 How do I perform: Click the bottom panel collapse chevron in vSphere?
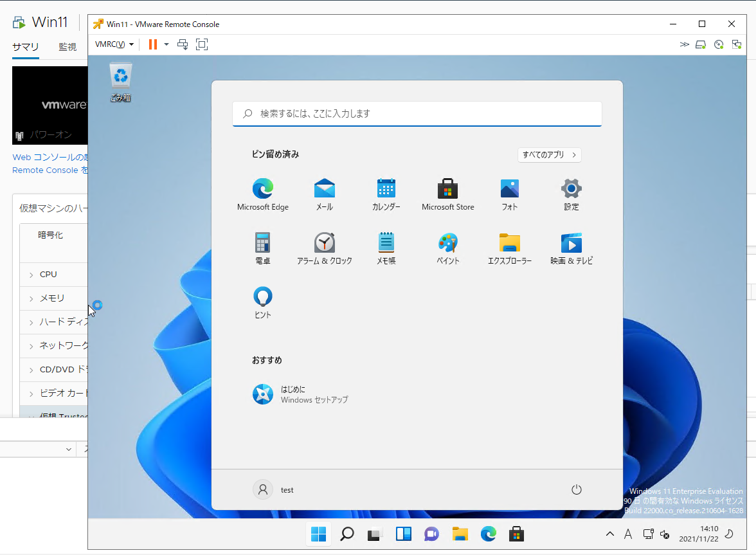68,450
